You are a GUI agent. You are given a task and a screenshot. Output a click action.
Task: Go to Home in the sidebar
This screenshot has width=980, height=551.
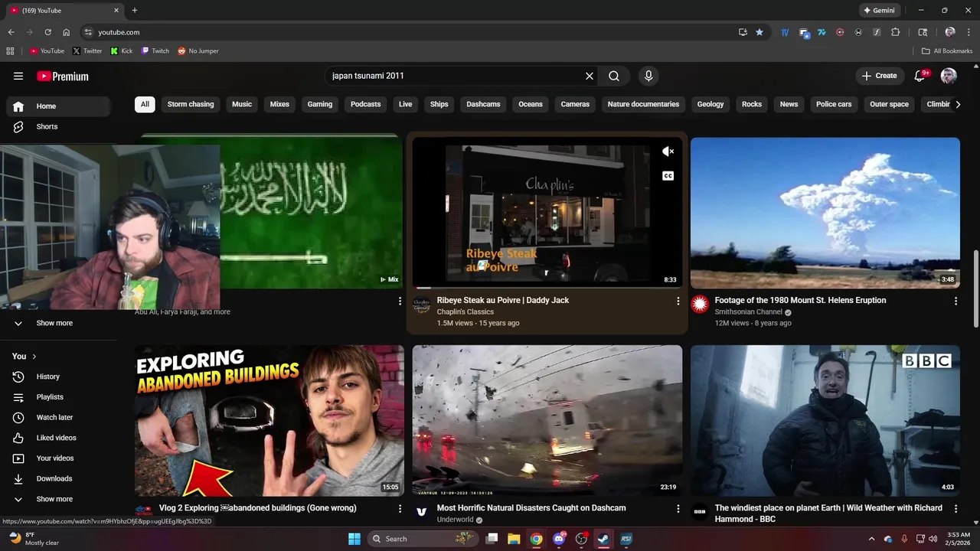pos(58,106)
